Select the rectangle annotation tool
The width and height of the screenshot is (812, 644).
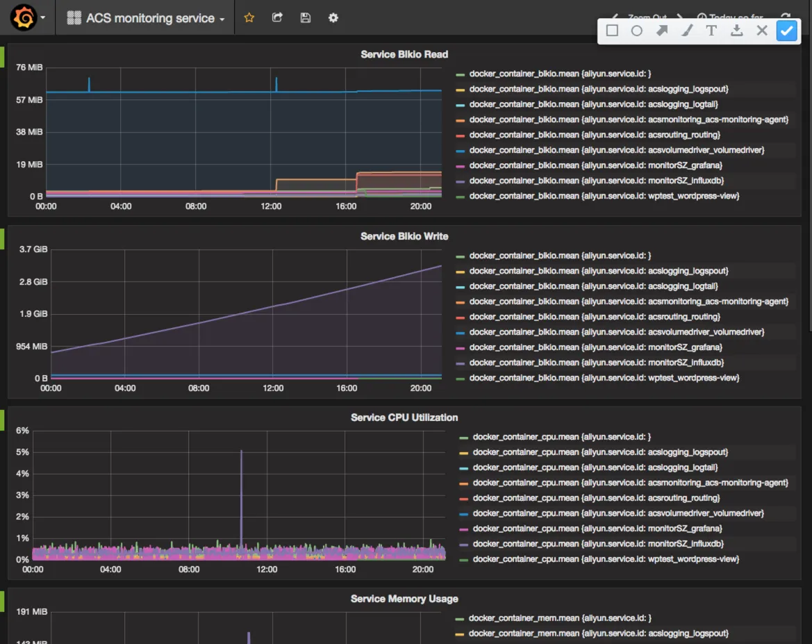click(x=612, y=31)
